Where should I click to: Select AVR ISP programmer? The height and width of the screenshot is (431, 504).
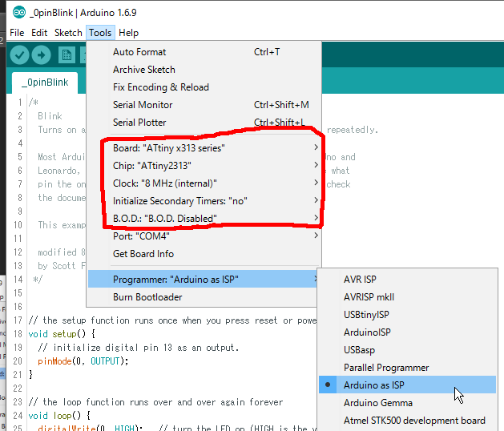[x=407, y=280]
